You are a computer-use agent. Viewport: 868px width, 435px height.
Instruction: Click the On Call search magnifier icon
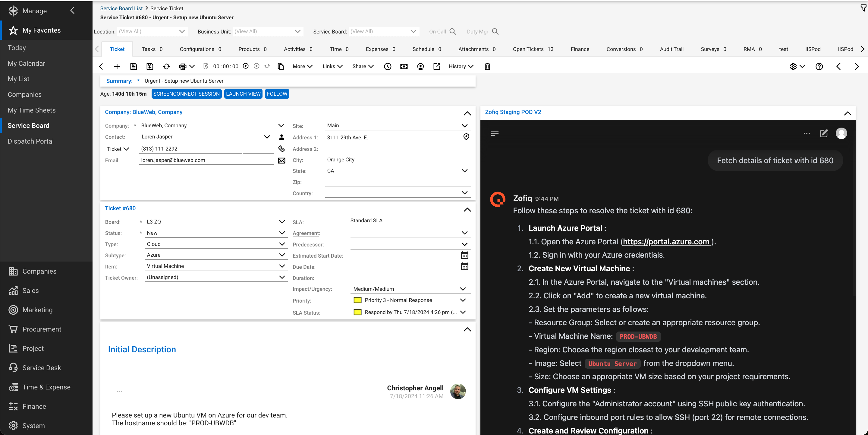coord(453,31)
